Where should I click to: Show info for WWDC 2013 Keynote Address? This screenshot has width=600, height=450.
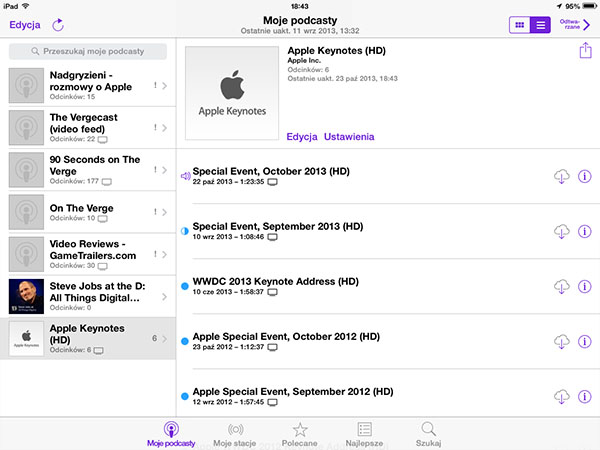click(x=585, y=286)
